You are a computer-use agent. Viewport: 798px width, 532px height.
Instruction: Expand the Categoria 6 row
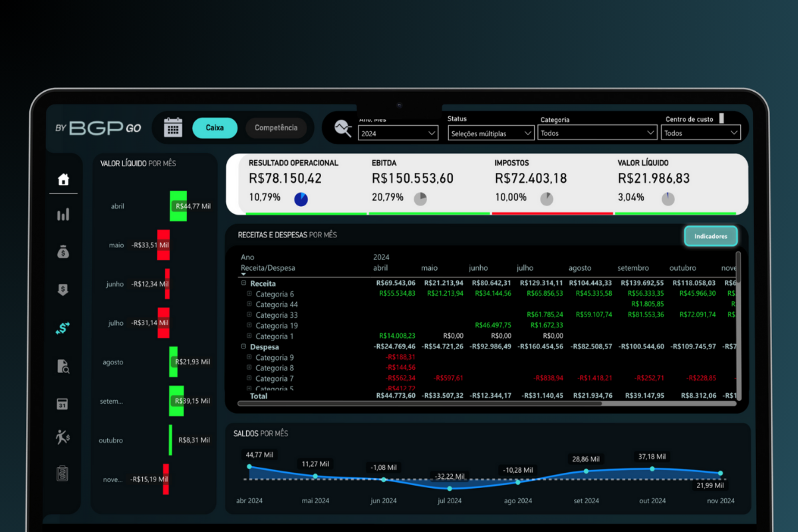[250, 293]
